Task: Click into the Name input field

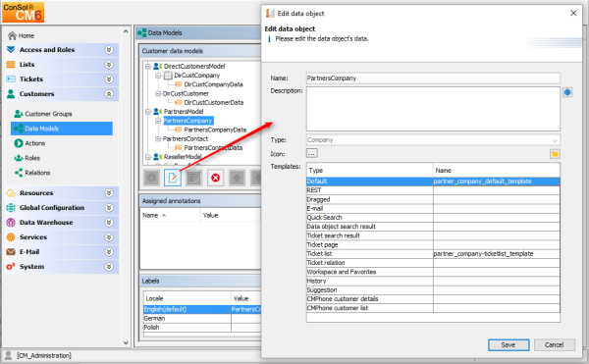Action: pyautogui.click(x=433, y=78)
